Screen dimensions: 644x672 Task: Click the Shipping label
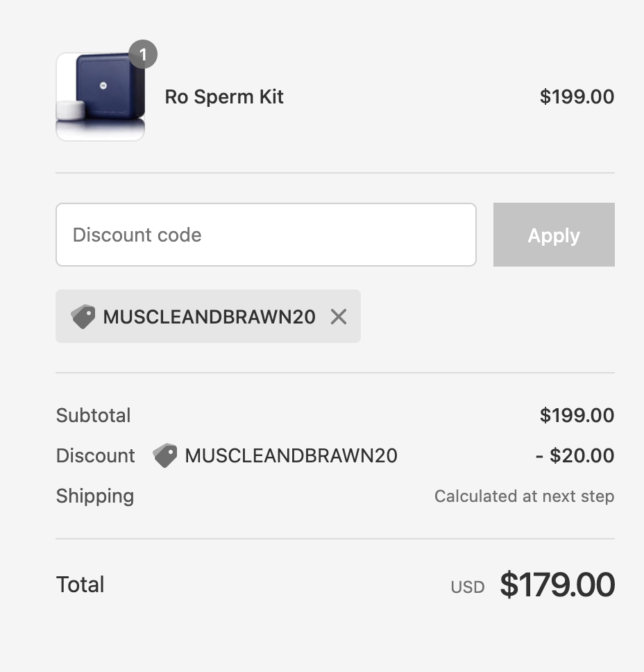coord(94,496)
